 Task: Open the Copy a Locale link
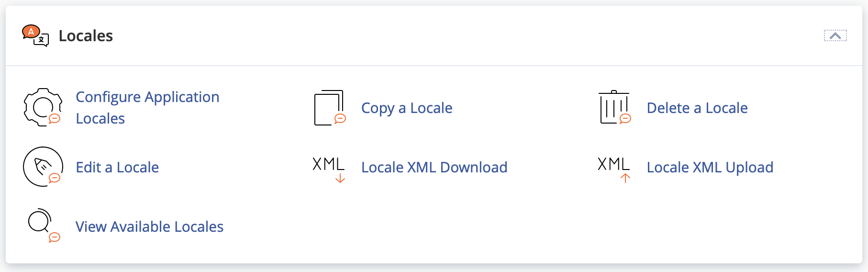(x=407, y=108)
